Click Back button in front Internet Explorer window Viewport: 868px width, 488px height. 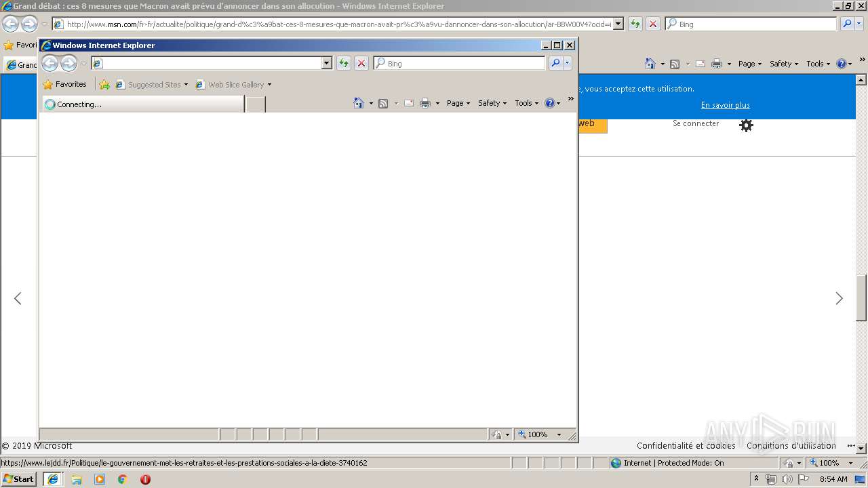[50, 64]
